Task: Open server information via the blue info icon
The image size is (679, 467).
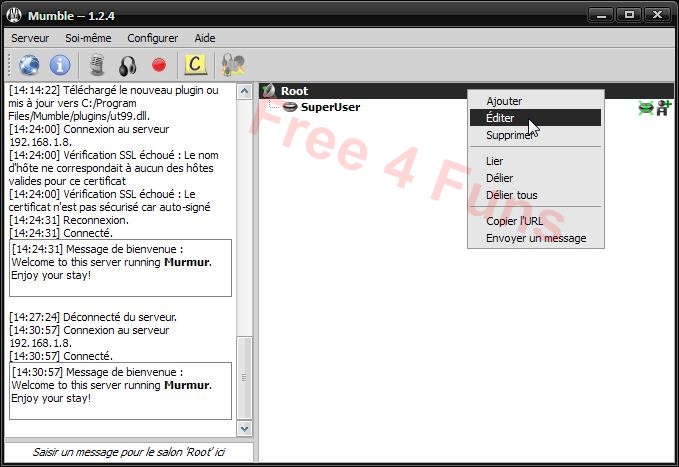Action: pos(60,65)
